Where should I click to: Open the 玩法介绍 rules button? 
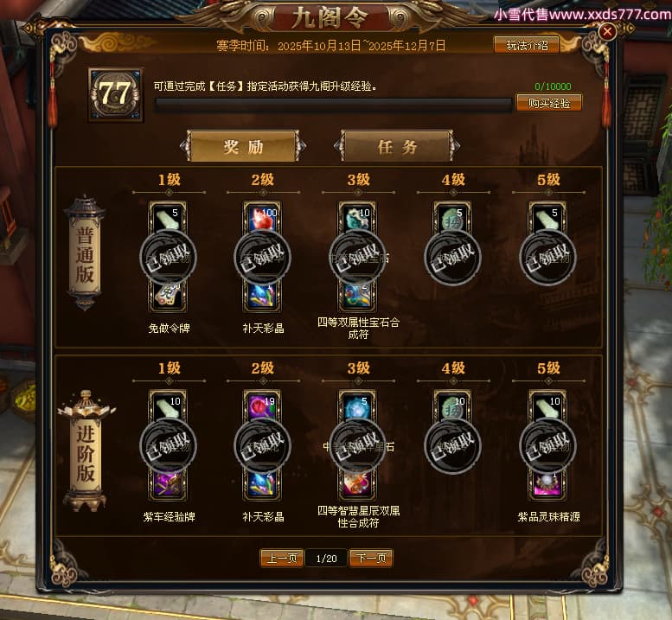[527, 45]
